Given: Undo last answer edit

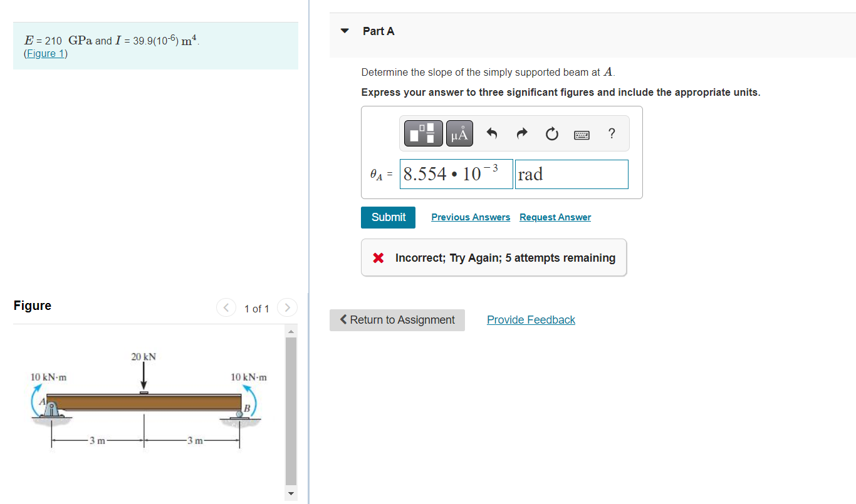Looking at the screenshot, I should tap(492, 133).
